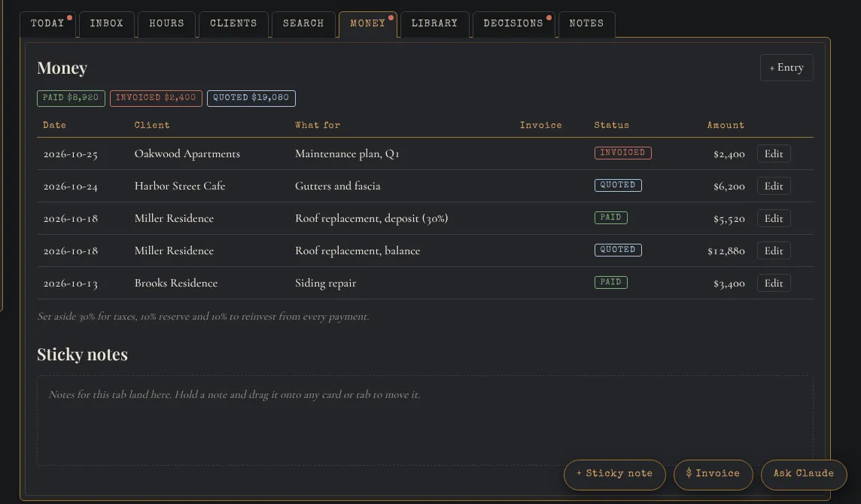The height and width of the screenshot is (504, 861).
Task: Click the Amount column header
Action: point(726,125)
